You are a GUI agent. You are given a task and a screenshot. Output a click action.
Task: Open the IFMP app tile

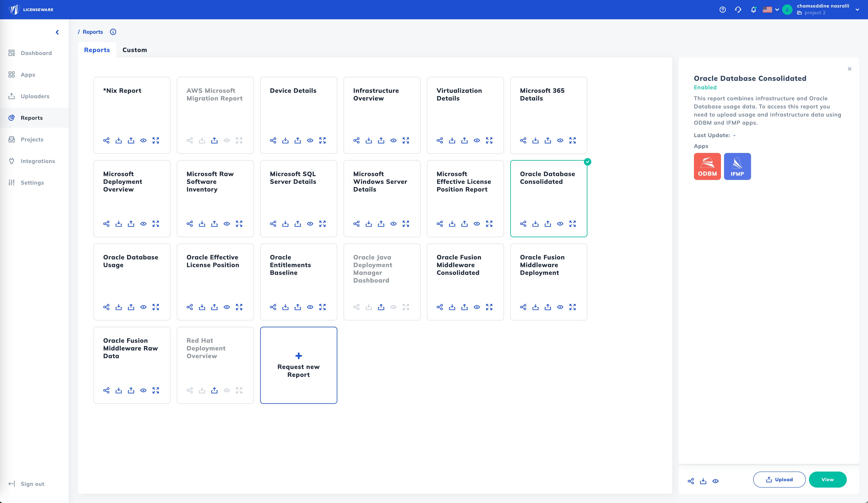pos(738,166)
